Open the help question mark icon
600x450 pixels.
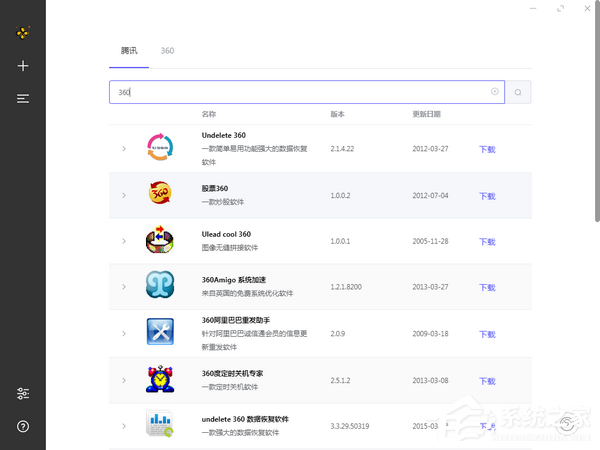point(23,426)
